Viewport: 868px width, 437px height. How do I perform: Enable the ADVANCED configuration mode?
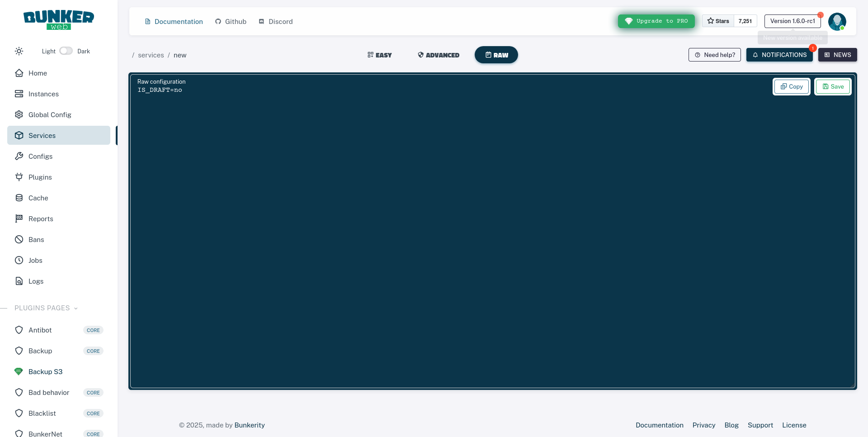click(x=438, y=55)
